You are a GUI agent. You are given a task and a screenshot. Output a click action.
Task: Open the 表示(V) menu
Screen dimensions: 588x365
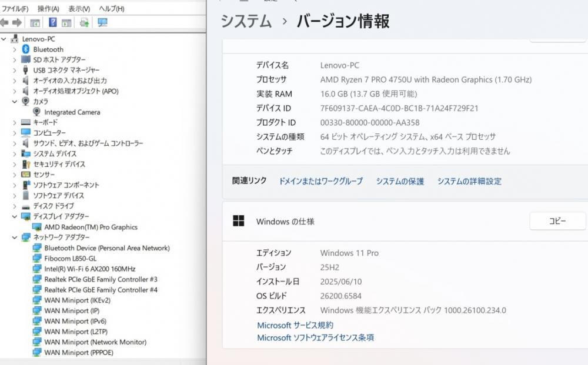[79, 8]
